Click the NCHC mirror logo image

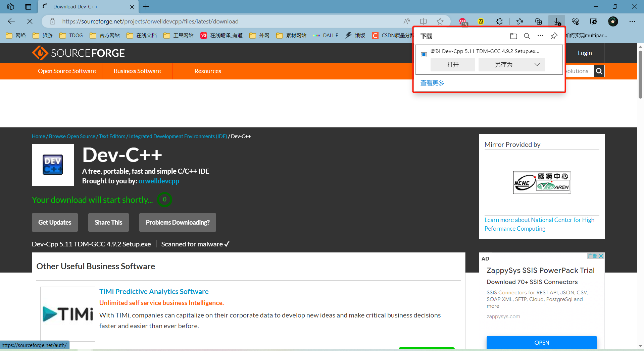pos(542,182)
